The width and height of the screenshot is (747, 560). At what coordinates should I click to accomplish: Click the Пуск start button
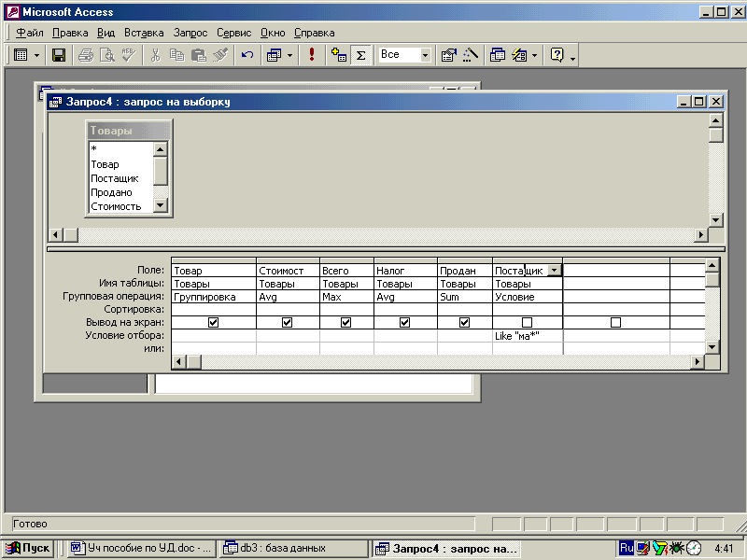(x=28, y=548)
